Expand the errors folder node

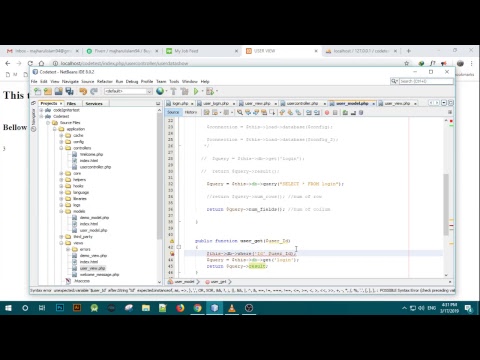click(x=68, y=249)
